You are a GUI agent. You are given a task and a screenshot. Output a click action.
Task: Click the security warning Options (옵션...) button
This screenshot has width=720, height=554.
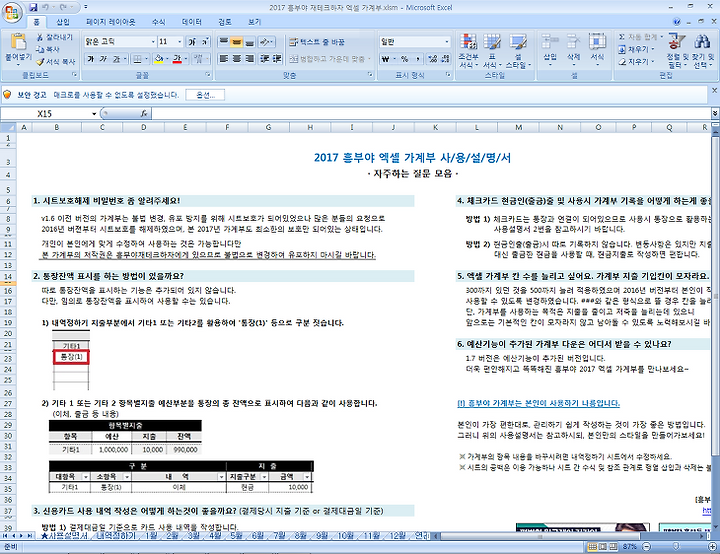pyautogui.click(x=205, y=95)
